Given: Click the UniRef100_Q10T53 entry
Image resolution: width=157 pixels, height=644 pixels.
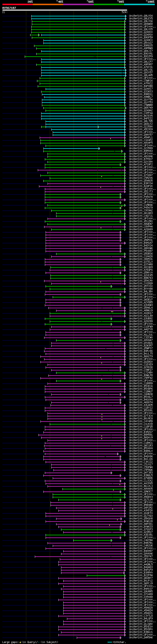Looking at the screenshot, I should click(x=141, y=102).
